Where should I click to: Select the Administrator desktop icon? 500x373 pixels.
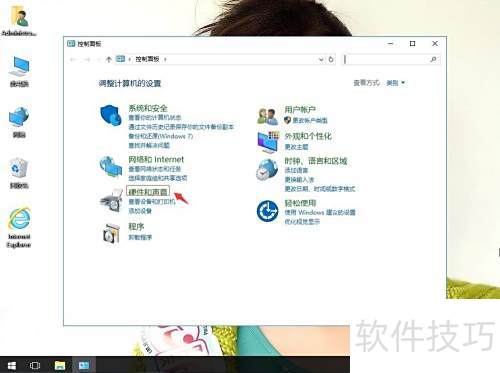[19, 21]
